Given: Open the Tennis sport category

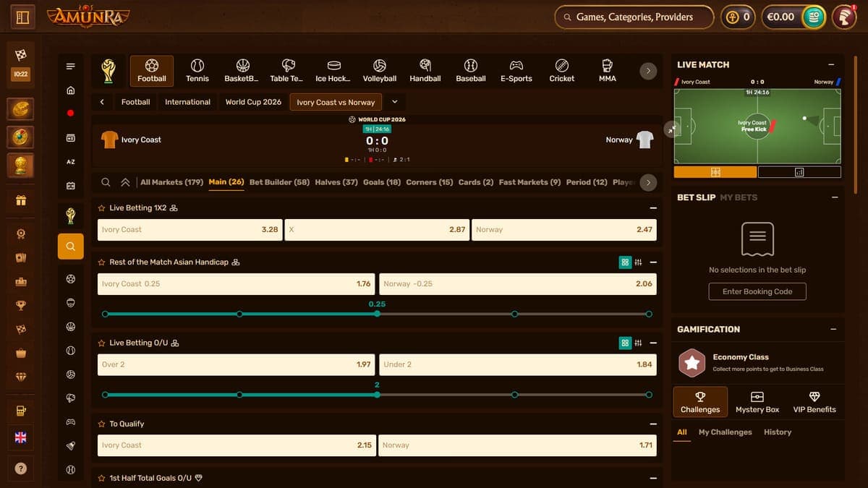Looking at the screenshot, I should tap(197, 71).
